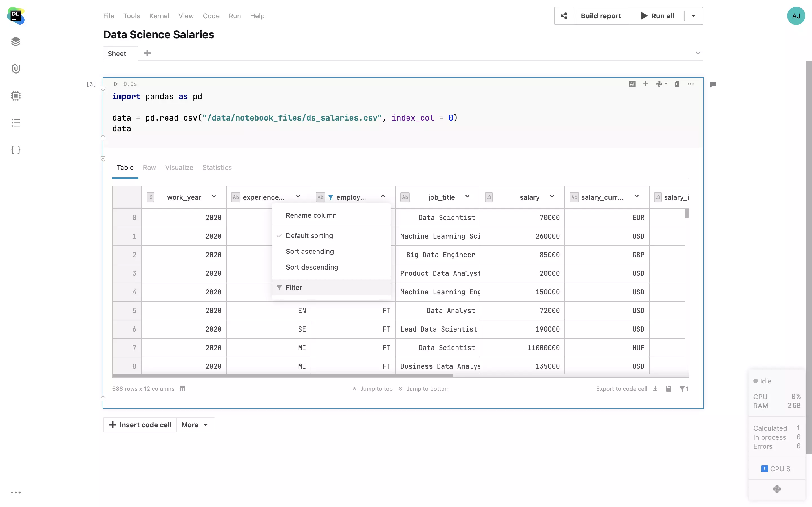
Task: Open the Variables curly braces icon
Action: (16, 150)
